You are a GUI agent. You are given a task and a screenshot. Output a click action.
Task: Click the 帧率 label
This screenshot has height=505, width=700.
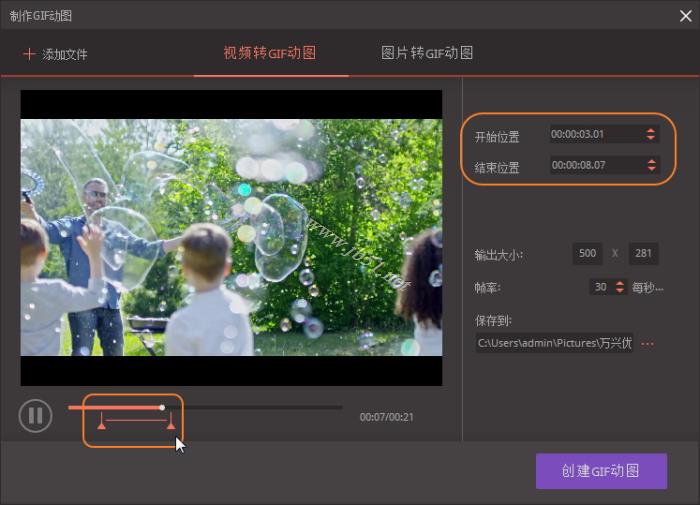coord(488,288)
